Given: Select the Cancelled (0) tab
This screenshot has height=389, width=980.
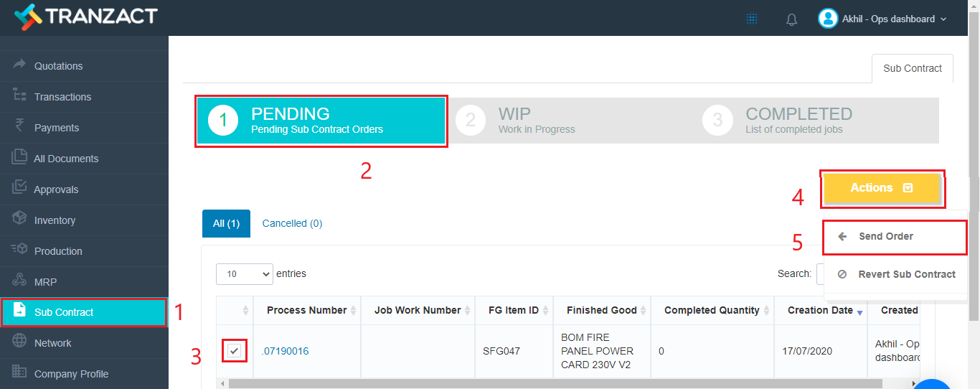Looking at the screenshot, I should pyautogui.click(x=292, y=223).
